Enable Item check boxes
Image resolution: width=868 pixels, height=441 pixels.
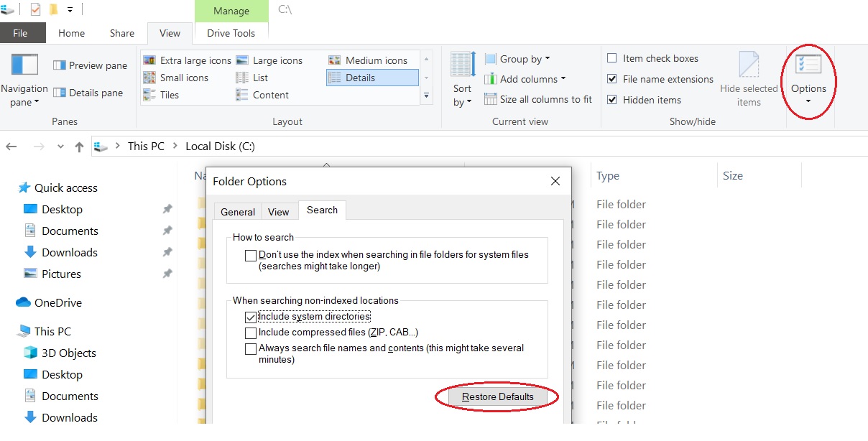[613, 58]
